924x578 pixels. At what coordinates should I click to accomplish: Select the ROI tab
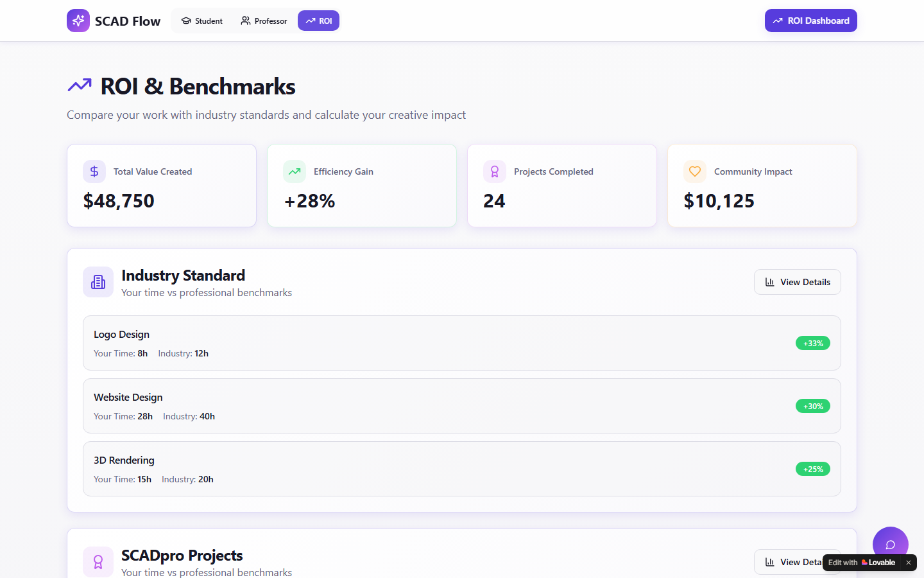pyautogui.click(x=318, y=21)
